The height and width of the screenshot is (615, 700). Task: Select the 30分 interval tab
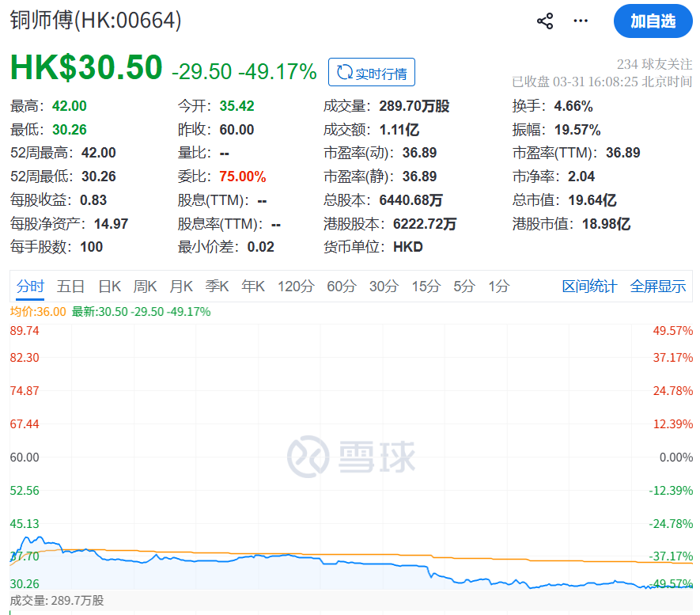(x=383, y=287)
